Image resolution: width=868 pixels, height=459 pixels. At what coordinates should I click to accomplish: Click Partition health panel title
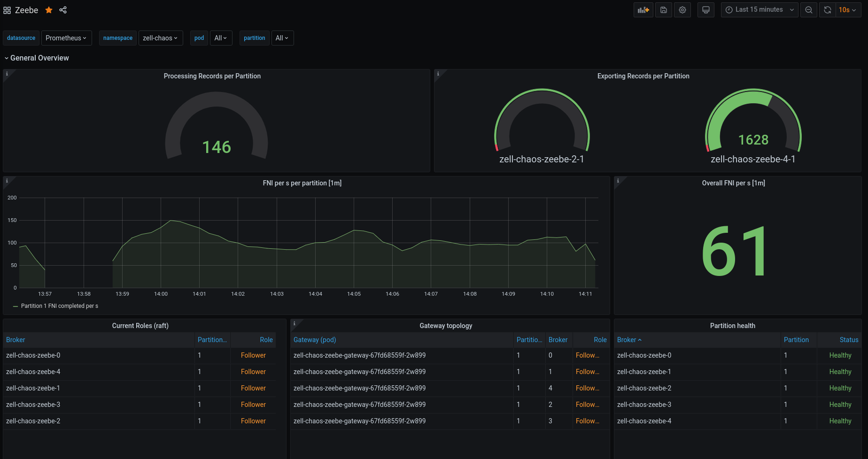[x=732, y=326]
